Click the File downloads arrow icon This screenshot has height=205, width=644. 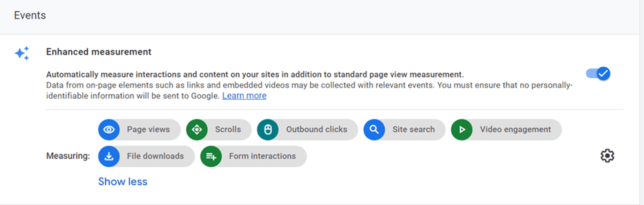click(109, 156)
